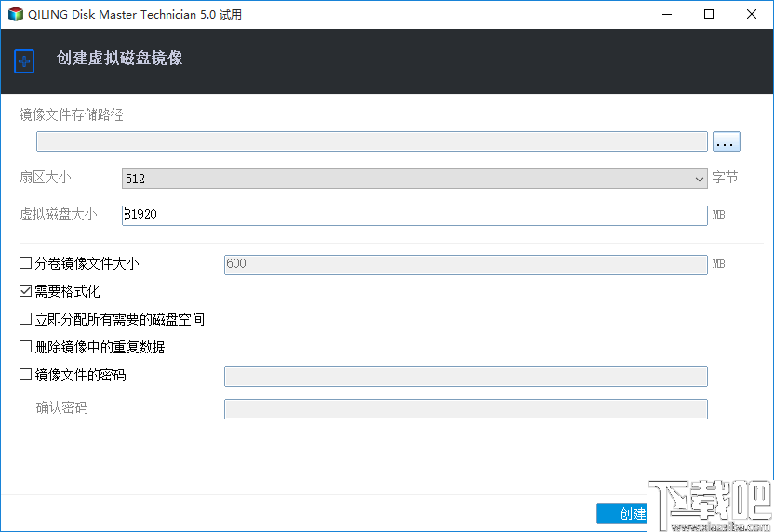
Task: Click the 创建 button
Action: point(622,513)
